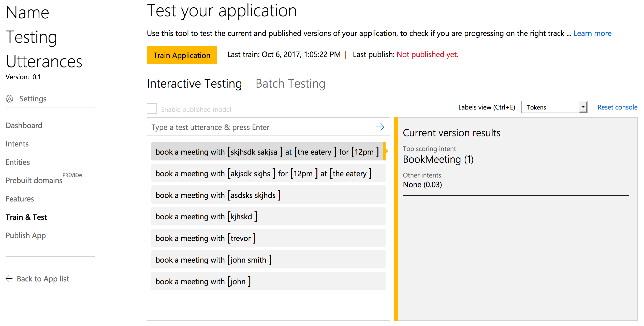The width and height of the screenshot is (644, 326).
Task: Click the Settings gear icon
Action: click(x=9, y=99)
